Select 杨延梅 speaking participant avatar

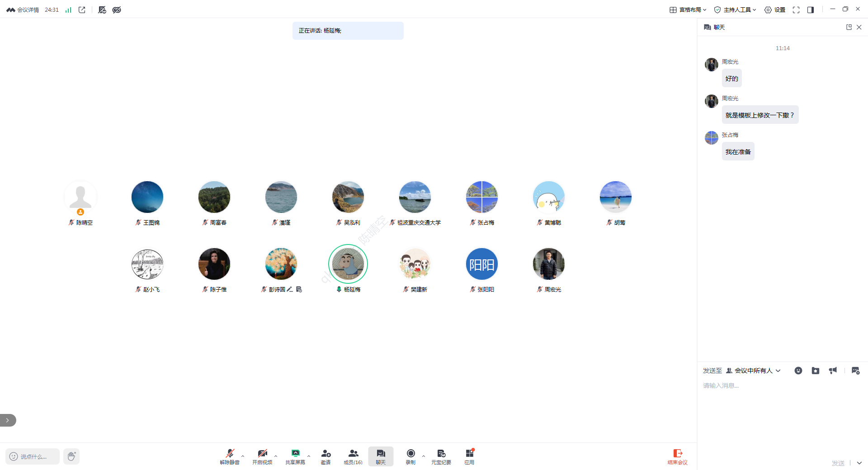pyautogui.click(x=348, y=264)
